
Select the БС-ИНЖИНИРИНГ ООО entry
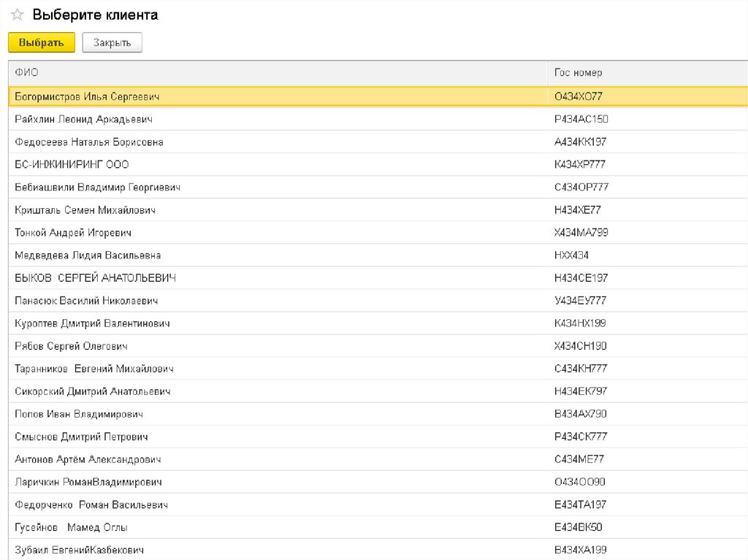pyautogui.click(x=72, y=164)
